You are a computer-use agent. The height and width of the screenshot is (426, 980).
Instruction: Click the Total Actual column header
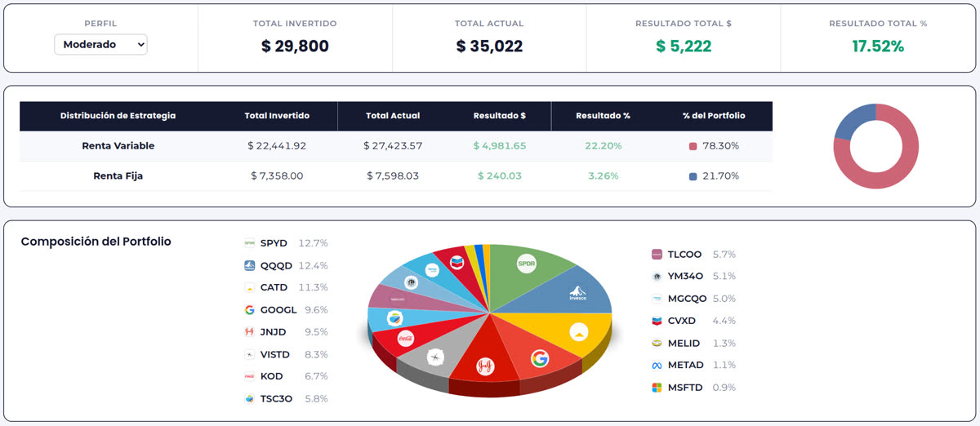pyautogui.click(x=393, y=116)
